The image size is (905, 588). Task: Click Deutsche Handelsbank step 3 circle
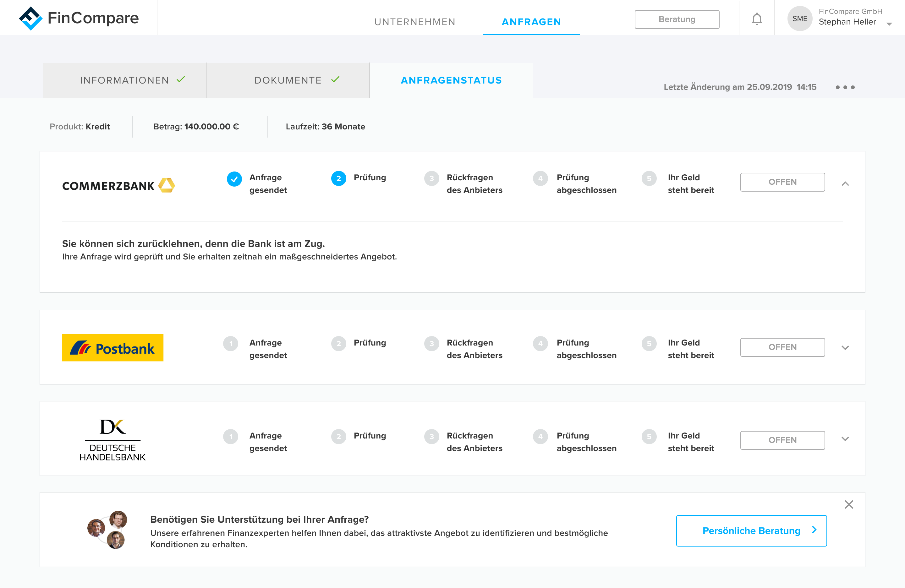(431, 437)
